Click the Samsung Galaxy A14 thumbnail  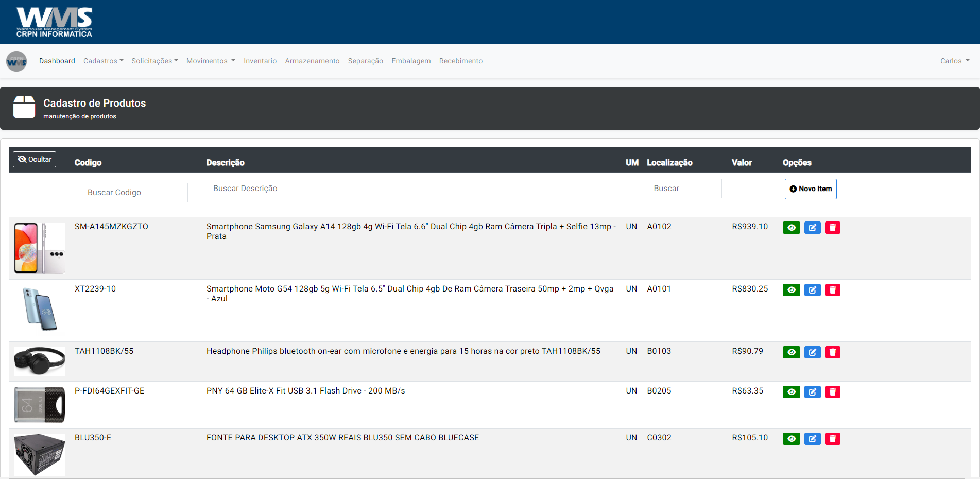[x=40, y=248]
